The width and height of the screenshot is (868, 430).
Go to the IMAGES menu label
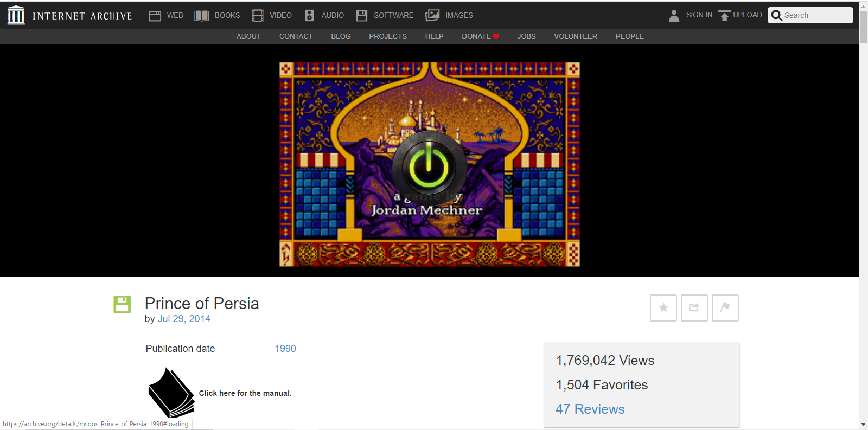(459, 16)
